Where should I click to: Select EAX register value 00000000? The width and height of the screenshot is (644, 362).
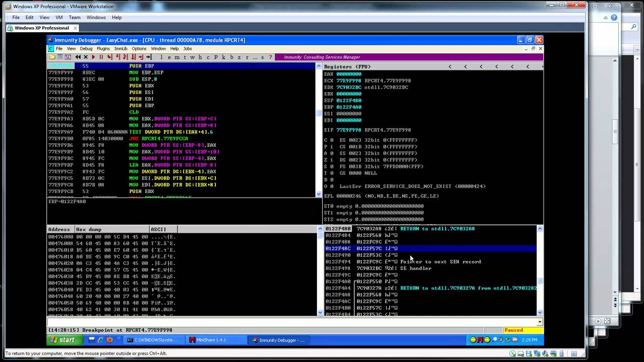pyautogui.click(x=349, y=74)
